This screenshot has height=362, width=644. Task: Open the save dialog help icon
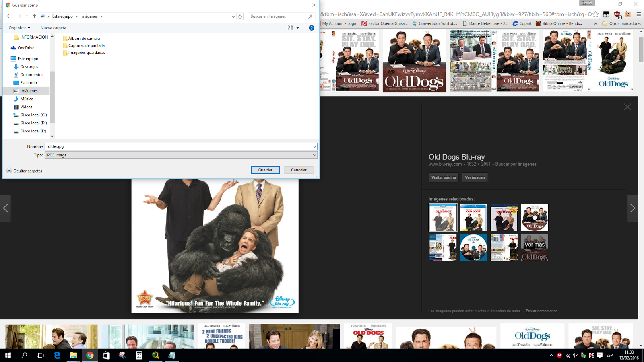tap(311, 28)
